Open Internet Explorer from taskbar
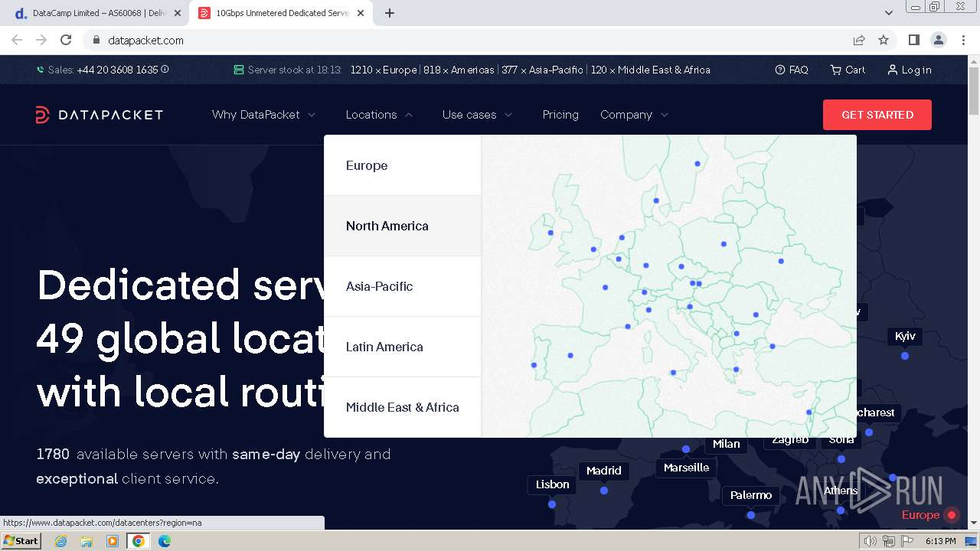980x551 pixels. point(60,541)
